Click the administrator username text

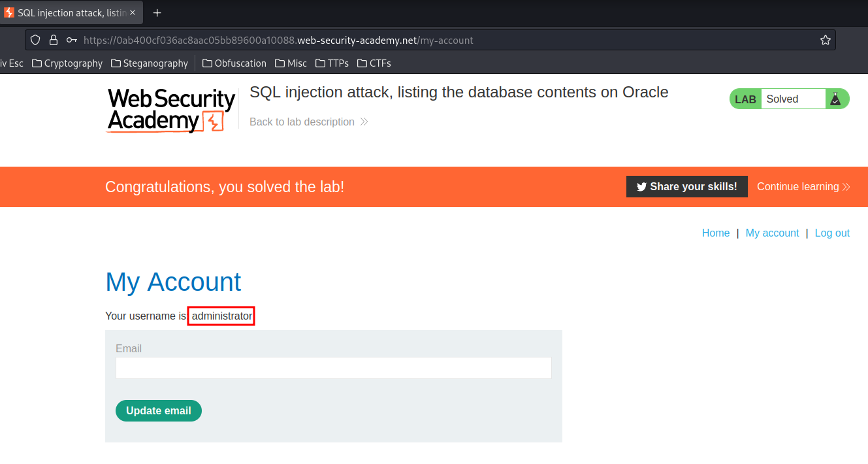(x=221, y=316)
